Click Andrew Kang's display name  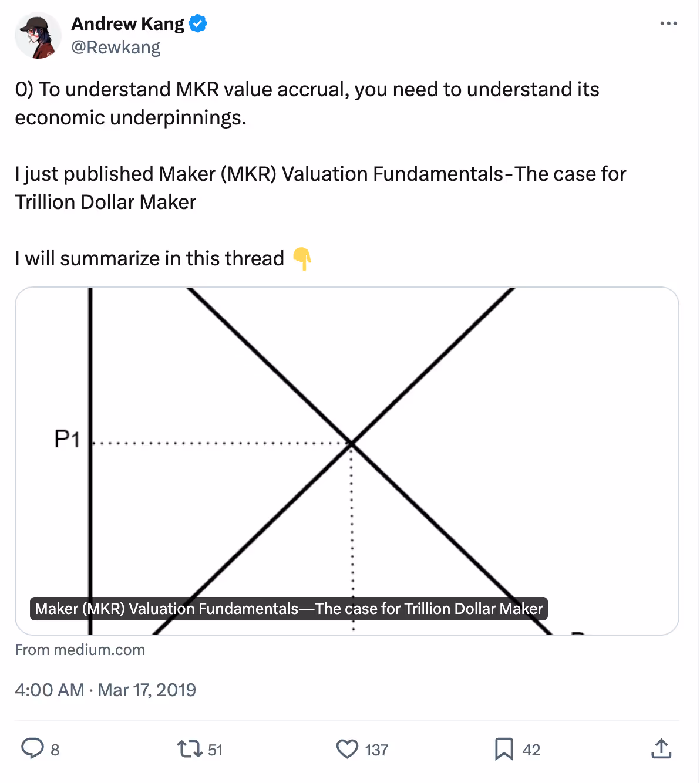coord(127,23)
